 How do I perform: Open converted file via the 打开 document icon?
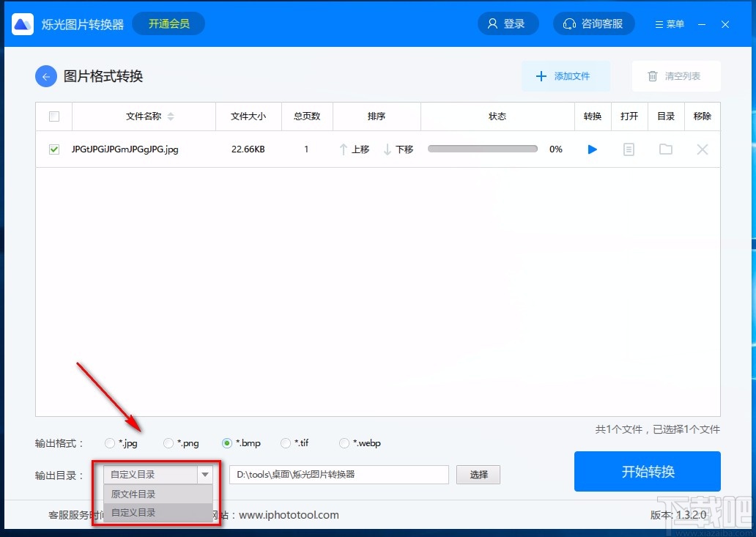pos(629,149)
